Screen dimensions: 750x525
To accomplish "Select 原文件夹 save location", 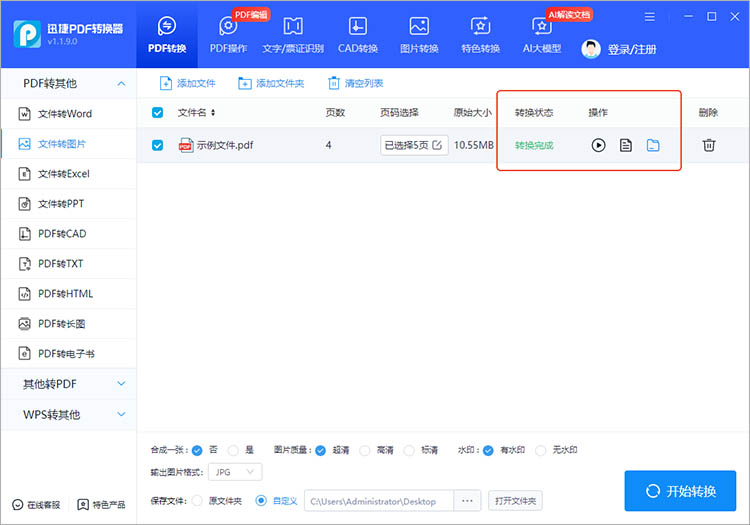I will coord(197,501).
